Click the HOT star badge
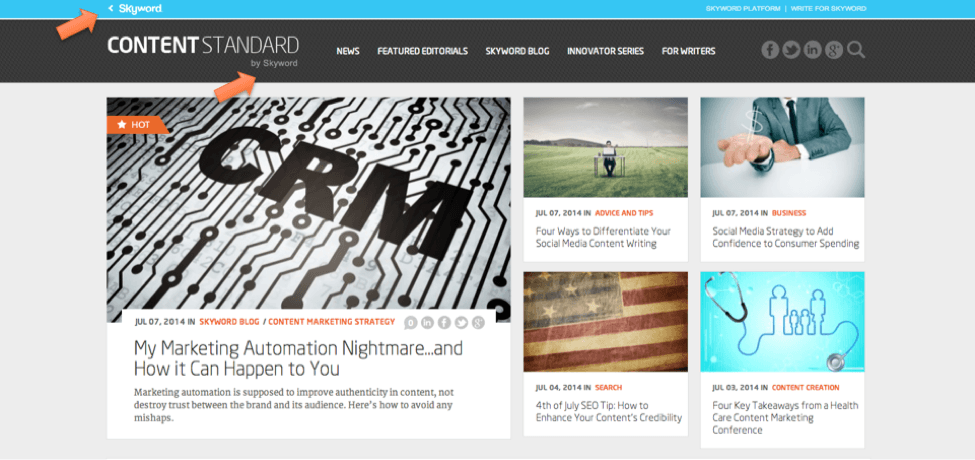This screenshot has height=460, width=975. [137, 124]
